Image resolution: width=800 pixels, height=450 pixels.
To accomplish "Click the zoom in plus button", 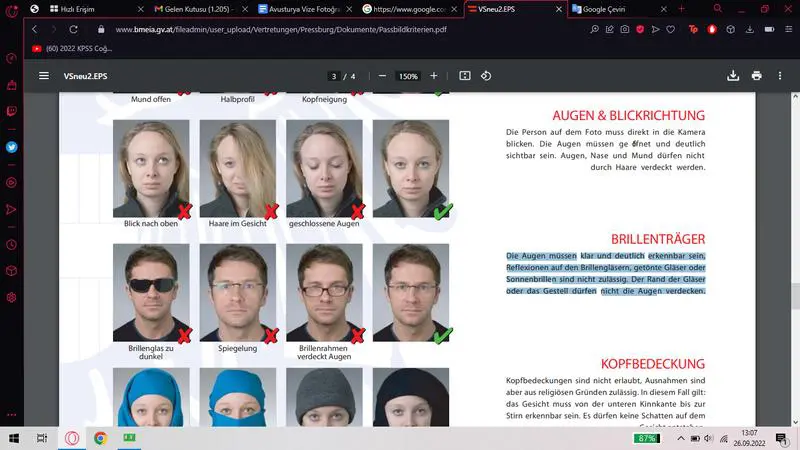I will pyautogui.click(x=434, y=76).
